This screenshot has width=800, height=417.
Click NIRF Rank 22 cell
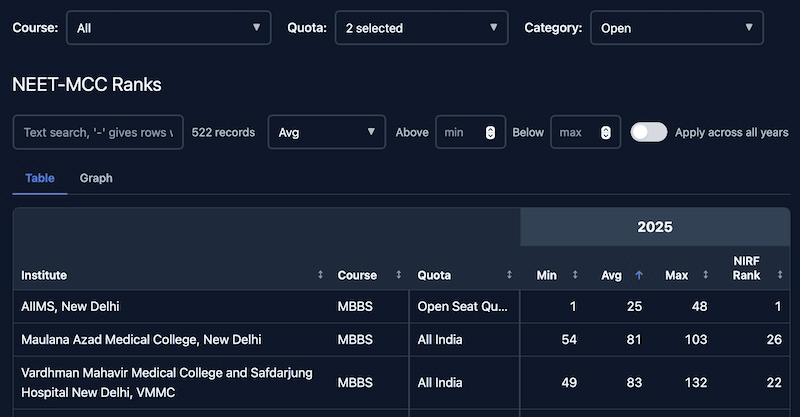[774, 382]
